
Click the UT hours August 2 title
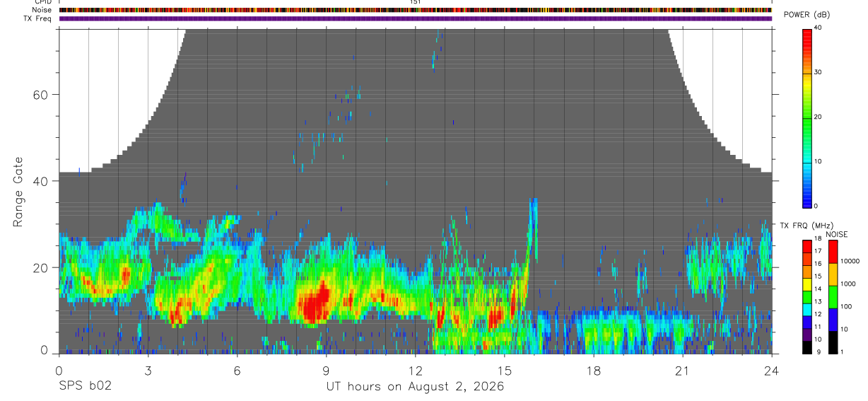415,387
